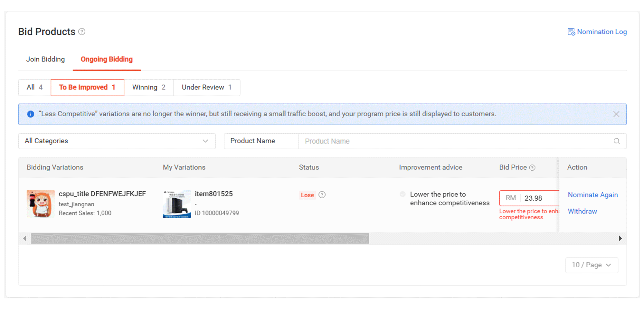Select the Ongoing Bidding tab
The width and height of the screenshot is (644, 322).
pos(107,59)
